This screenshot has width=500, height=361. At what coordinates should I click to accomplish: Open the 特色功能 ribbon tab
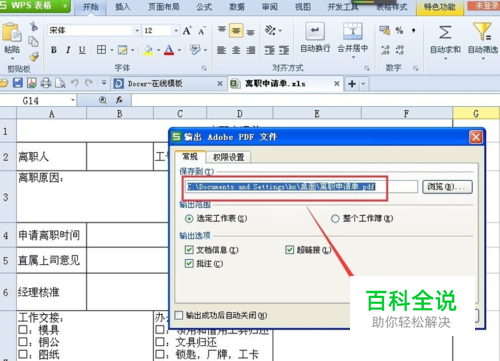coord(439,7)
